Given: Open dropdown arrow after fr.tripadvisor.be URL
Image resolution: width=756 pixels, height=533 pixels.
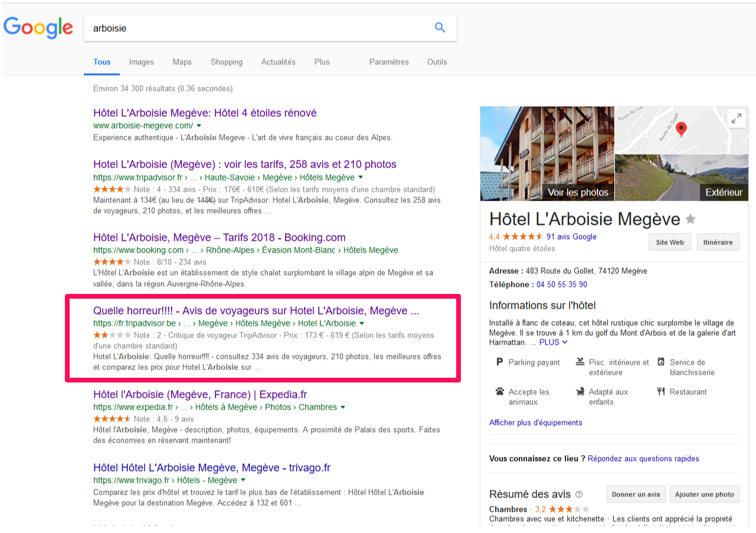Looking at the screenshot, I should tap(362, 323).
